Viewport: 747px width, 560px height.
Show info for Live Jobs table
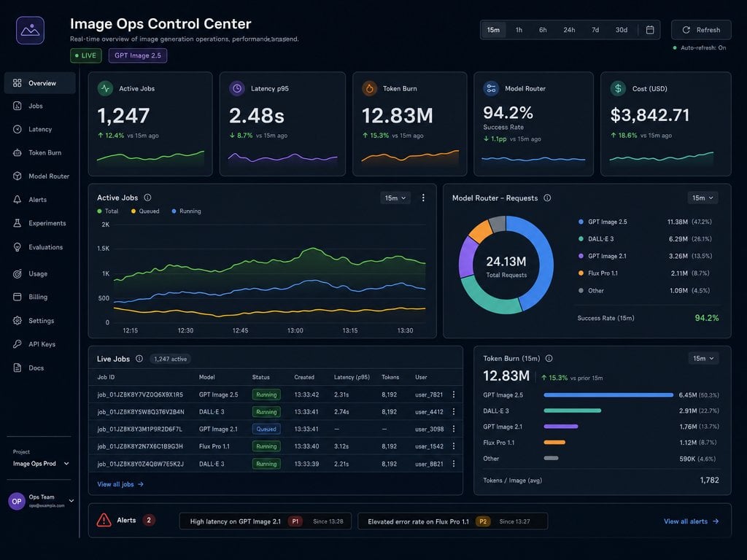coord(139,359)
